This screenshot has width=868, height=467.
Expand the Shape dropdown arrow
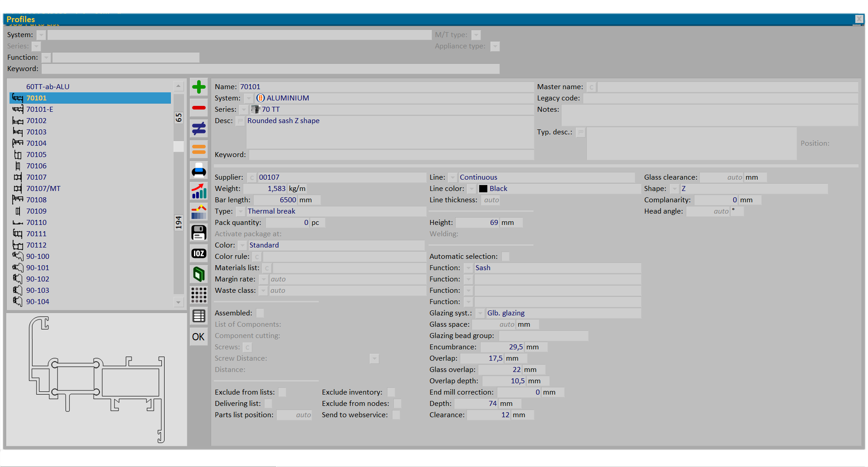point(675,189)
